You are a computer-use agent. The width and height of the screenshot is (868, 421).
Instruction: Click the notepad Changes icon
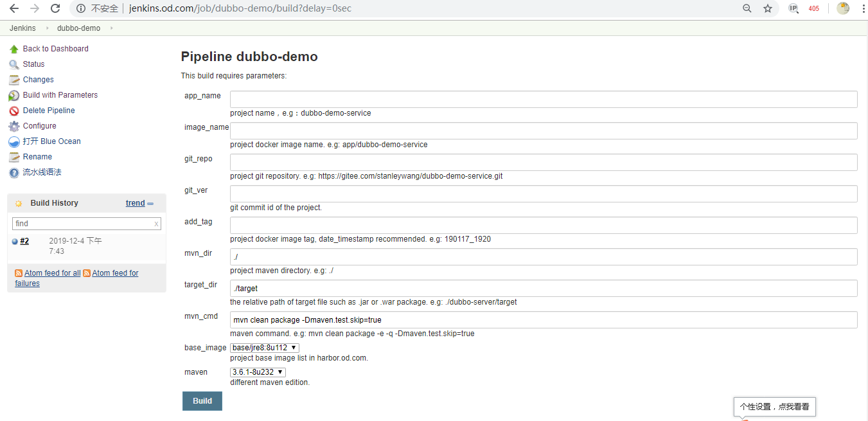(14, 80)
